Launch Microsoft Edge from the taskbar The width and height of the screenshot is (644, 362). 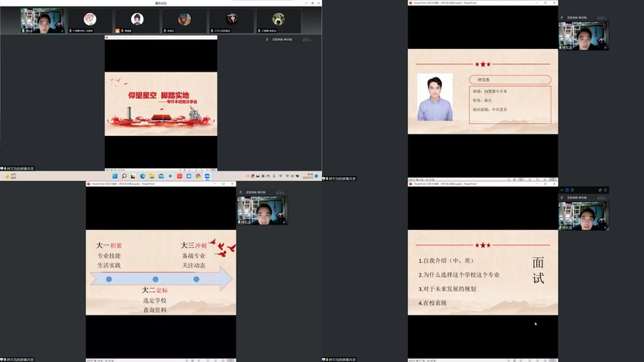coord(143,175)
